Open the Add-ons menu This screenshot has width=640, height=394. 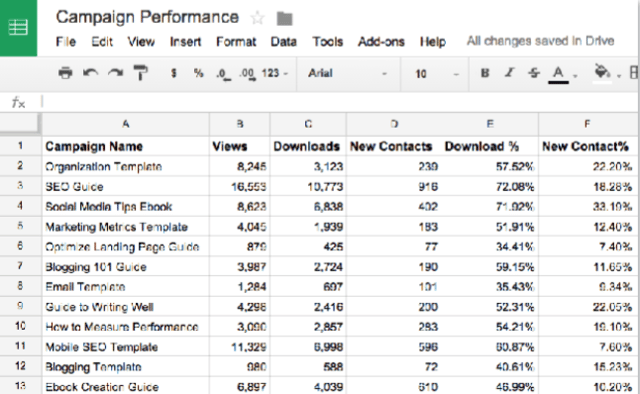[381, 42]
